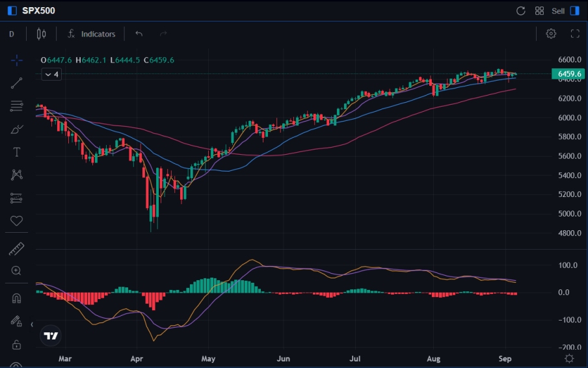
Task: Click the 5000.0 price scale label
Action: 569,214
